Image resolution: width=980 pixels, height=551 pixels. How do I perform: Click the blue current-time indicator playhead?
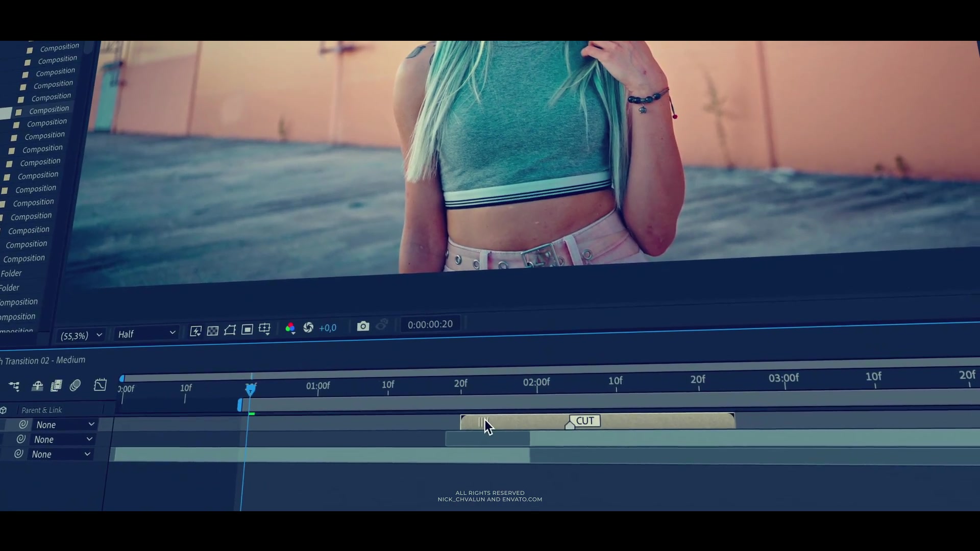[x=250, y=390]
